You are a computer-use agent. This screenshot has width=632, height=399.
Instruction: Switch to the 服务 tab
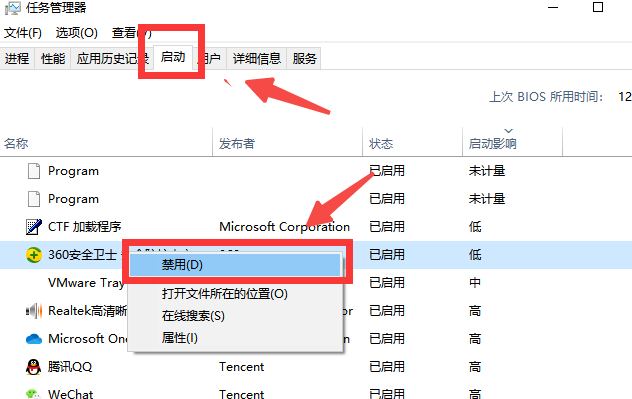(304, 59)
